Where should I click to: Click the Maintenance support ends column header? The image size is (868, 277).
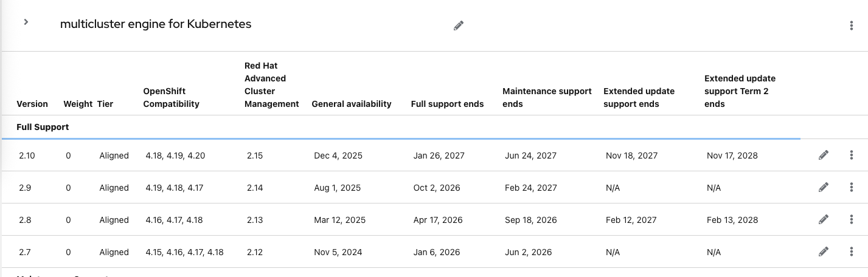click(x=547, y=97)
